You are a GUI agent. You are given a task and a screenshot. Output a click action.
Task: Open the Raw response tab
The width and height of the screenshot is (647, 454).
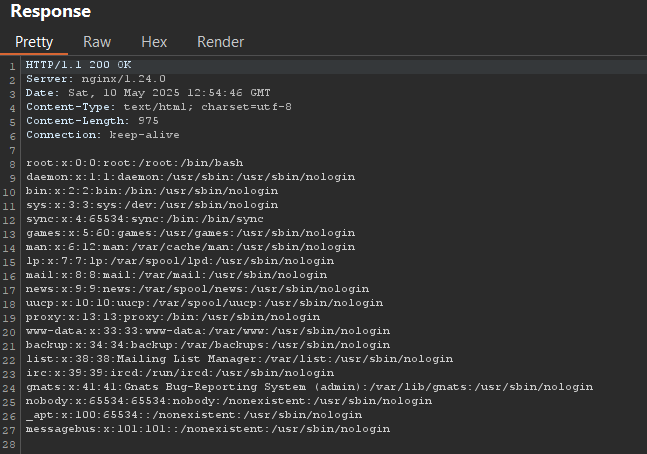(97, 42)
